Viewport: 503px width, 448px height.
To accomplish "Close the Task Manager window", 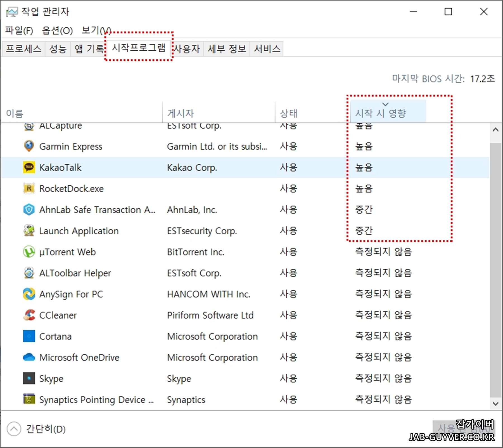I will (x=484, y=11).
